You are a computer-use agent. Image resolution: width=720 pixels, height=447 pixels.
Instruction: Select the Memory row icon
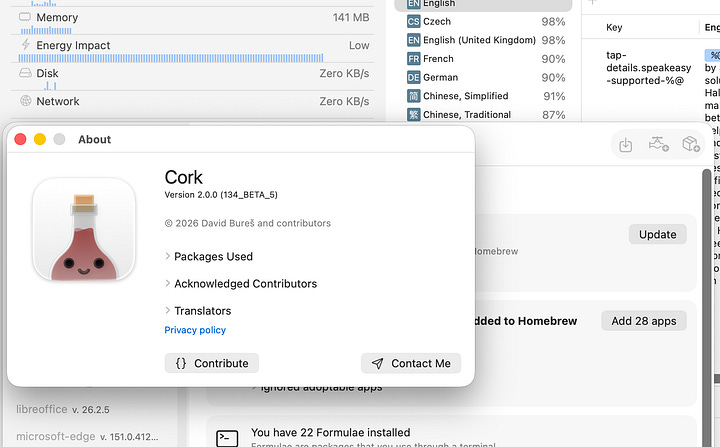pos(25,17)
